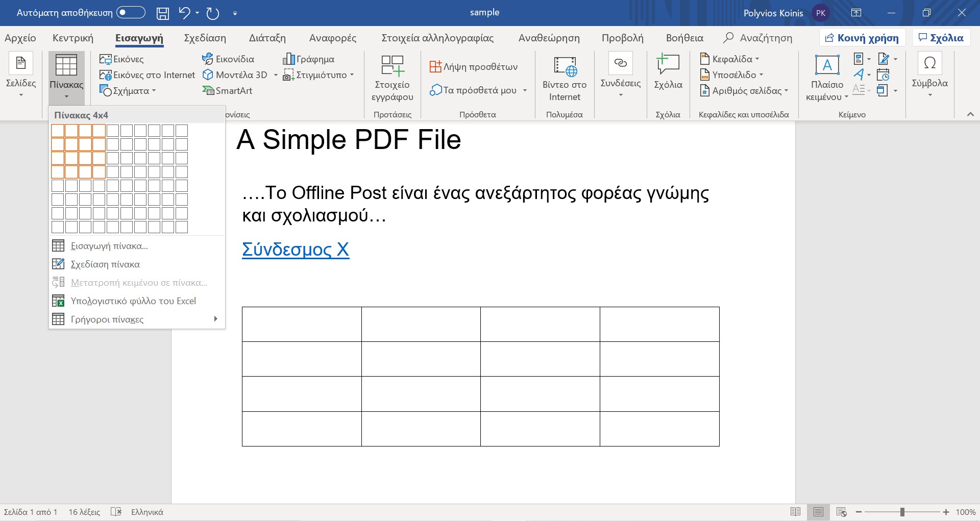Insert a Γράφημα chart
Viewport: 980px width, 521px height.
tap(309, 59)
